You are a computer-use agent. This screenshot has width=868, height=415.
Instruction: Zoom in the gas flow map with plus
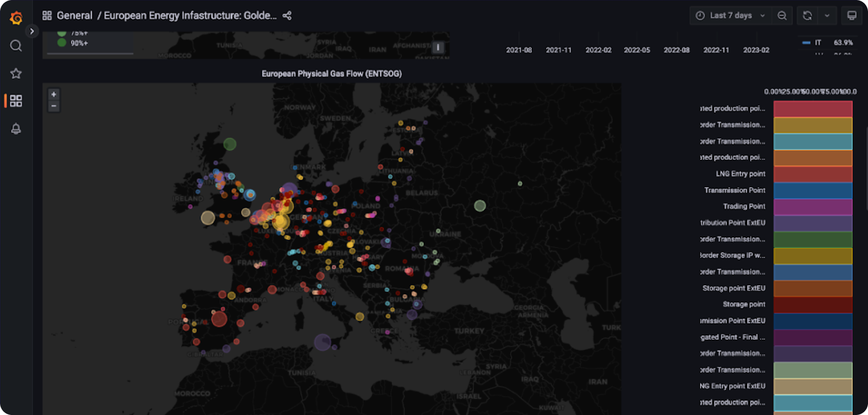click(x=54, y=95)
